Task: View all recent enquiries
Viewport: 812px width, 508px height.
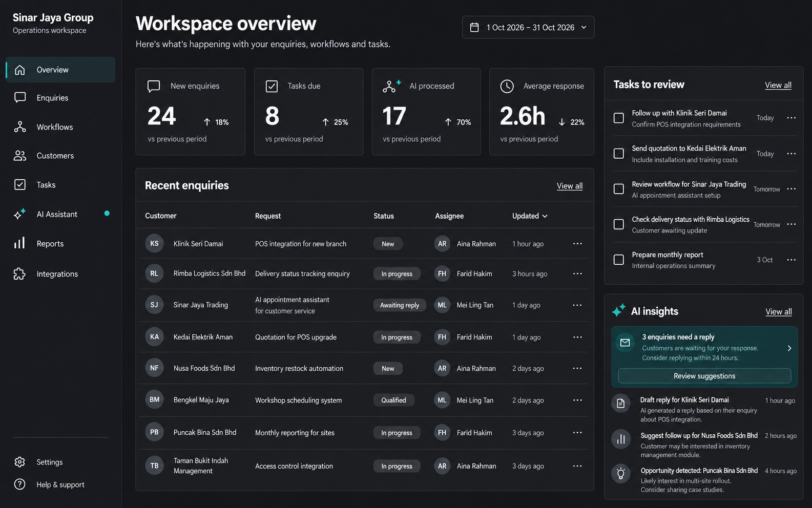Action: click(x=570, y=186)
